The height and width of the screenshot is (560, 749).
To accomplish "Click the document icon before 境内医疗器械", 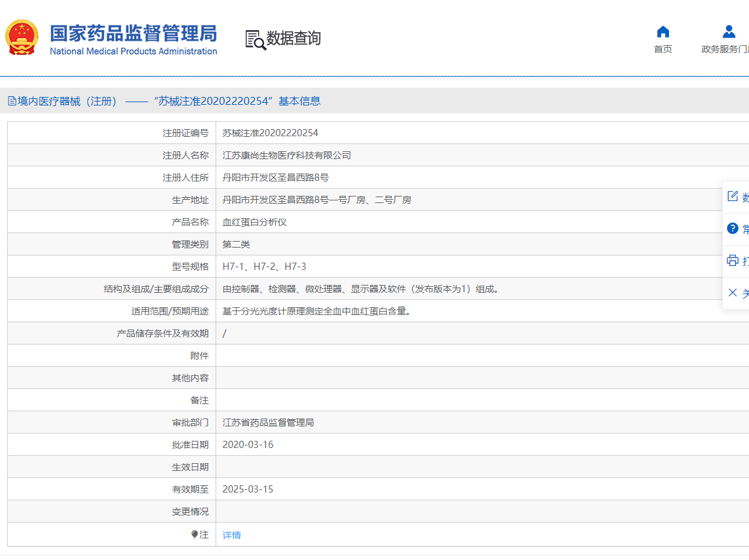I will [x=12, y=101].
